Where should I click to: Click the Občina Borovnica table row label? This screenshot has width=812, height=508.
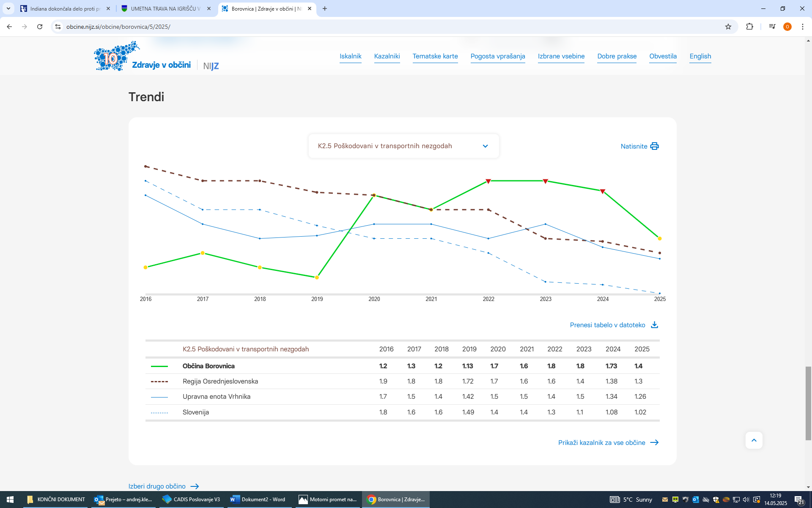click(x=208, y=366)
